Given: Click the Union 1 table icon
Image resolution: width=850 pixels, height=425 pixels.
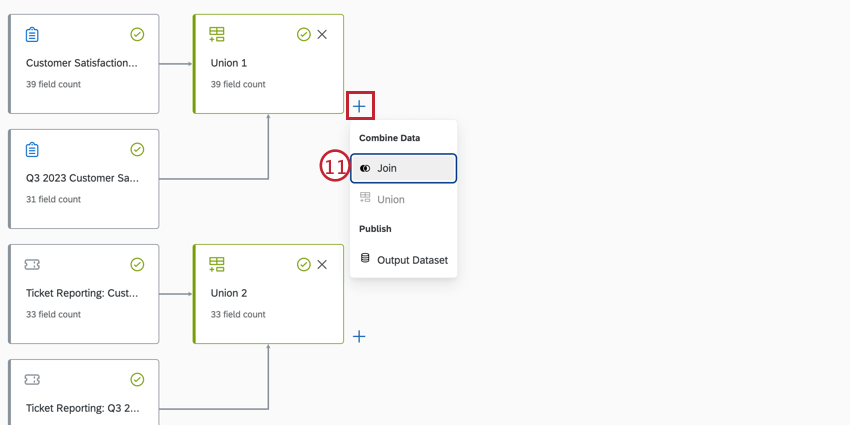Looking at the screenshot, I should [217, 35].
